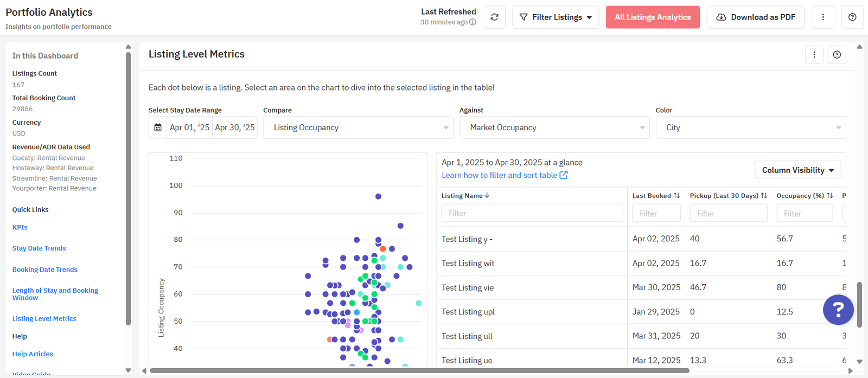Open the top bar three-dot menu
Screen dimensions: 868x378
click(823, 17)
